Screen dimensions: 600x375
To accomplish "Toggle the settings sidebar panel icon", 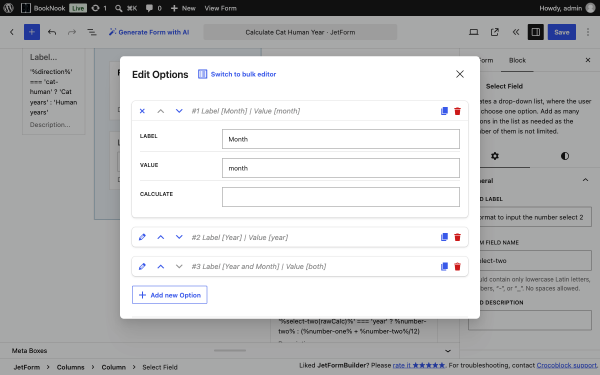I will [x=536, y=32].
